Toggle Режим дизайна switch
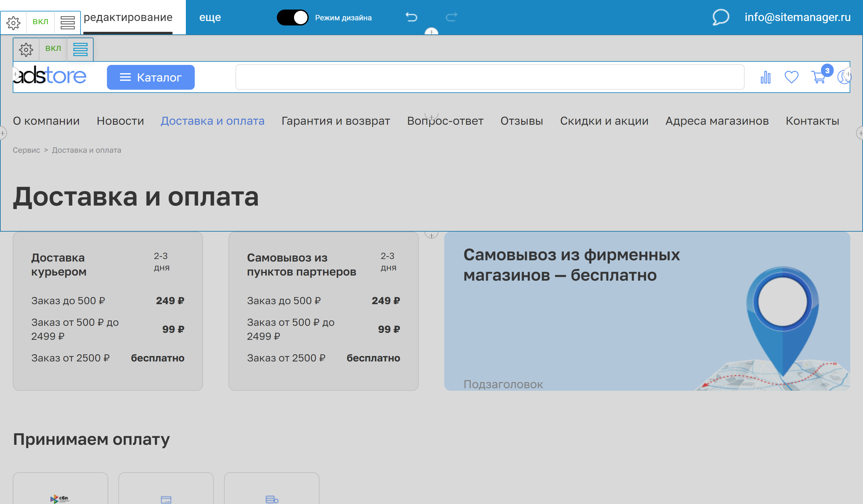 point(293,18)
